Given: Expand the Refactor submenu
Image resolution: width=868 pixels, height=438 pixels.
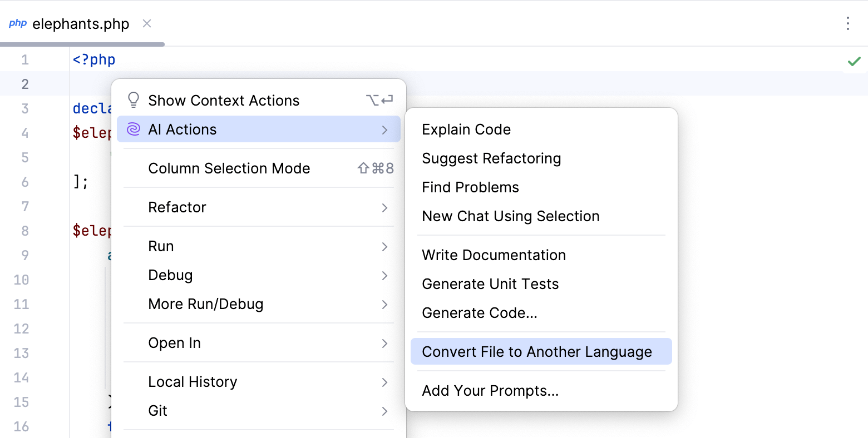Looking at the screenshot, I should click(177, 207).
